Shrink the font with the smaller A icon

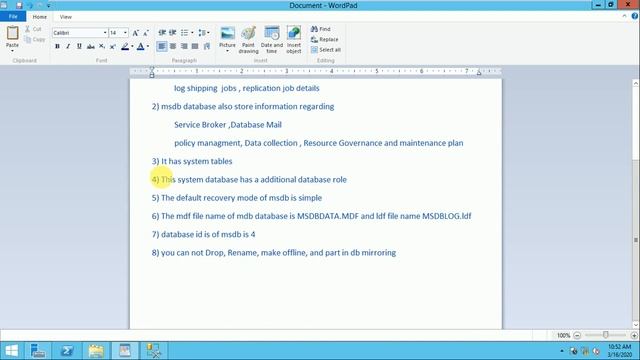point(146,33)
